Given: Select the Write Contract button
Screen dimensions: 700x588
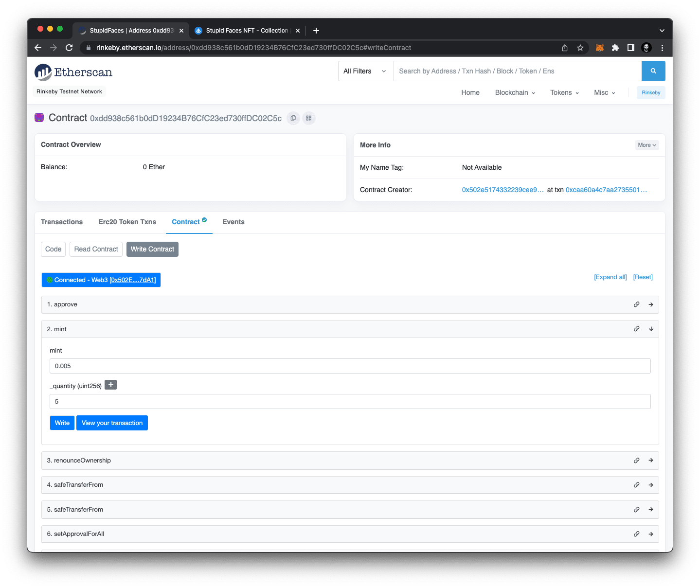Looking at the screenshot, I should tap(152, 249).
